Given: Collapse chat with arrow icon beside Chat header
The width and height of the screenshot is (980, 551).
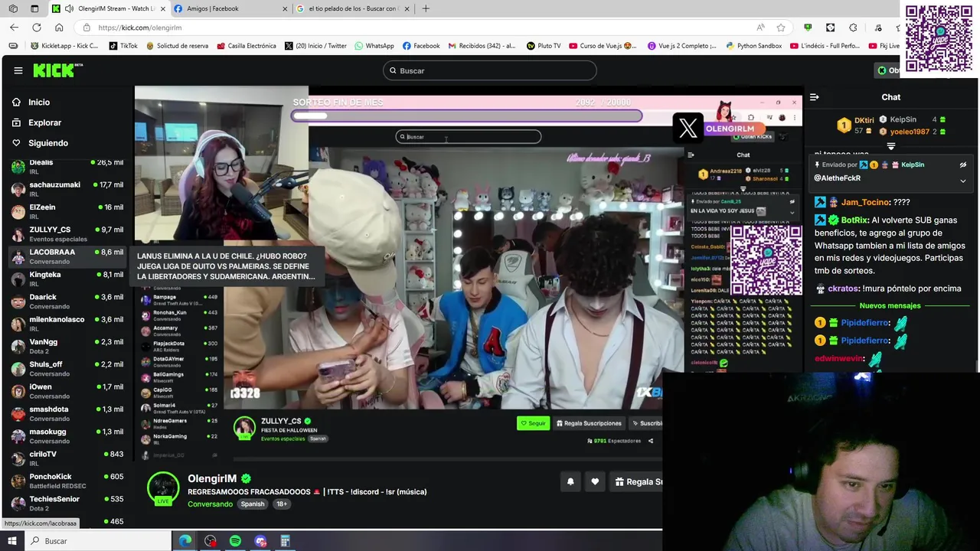Looking at the screenshot, I should (x=814, y=97).
